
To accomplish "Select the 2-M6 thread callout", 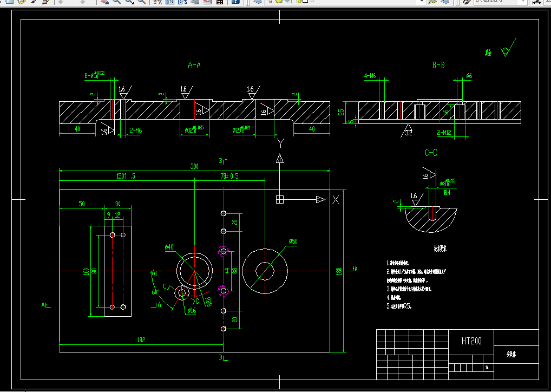I will (136, 130).
